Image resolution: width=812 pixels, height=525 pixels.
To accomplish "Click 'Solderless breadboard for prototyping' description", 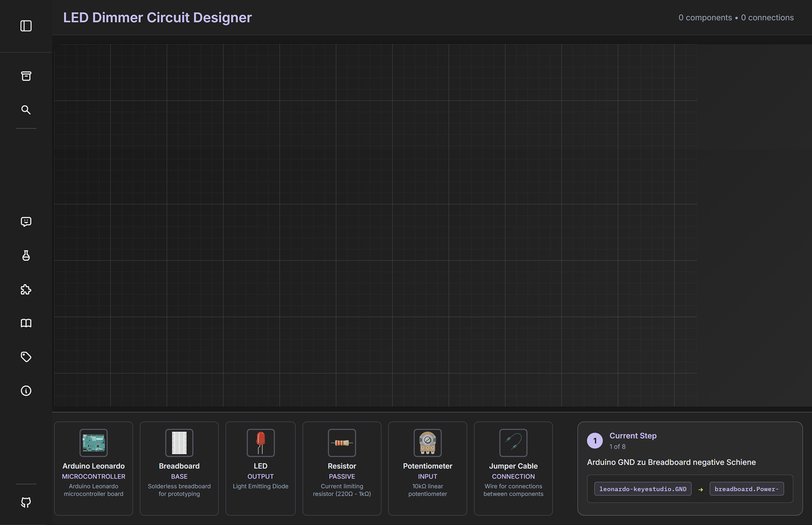I will (x=179, y=490).
